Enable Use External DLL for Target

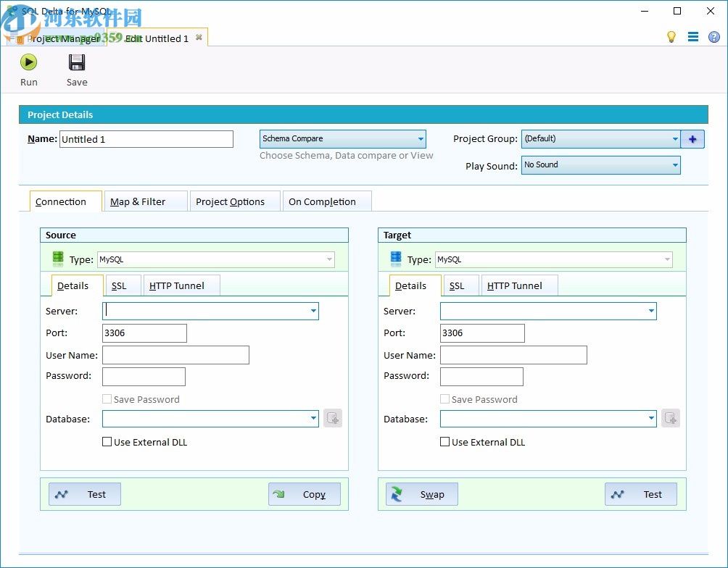444,441
